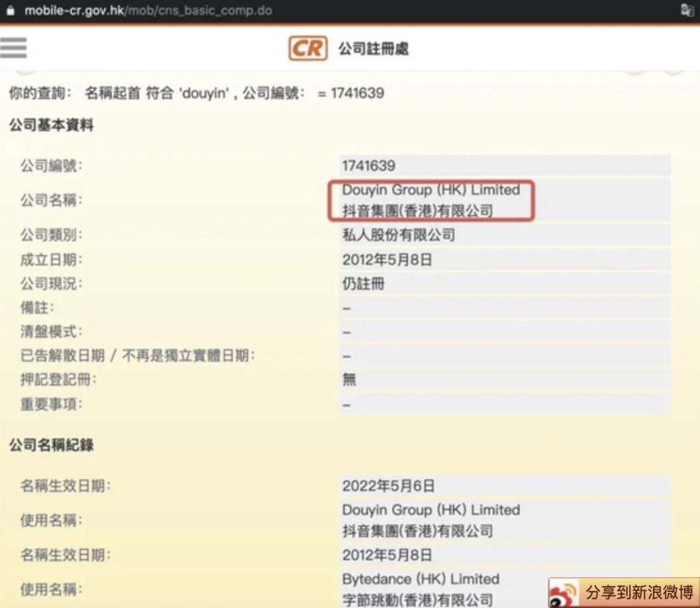Click the Weibo logo icon
700x608 pixels.
(x=563, y=593)
